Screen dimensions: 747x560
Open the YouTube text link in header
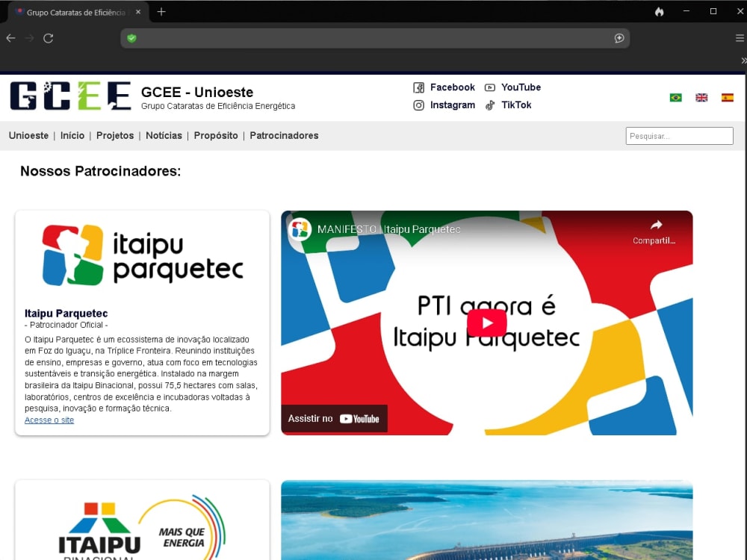[521, 87]
